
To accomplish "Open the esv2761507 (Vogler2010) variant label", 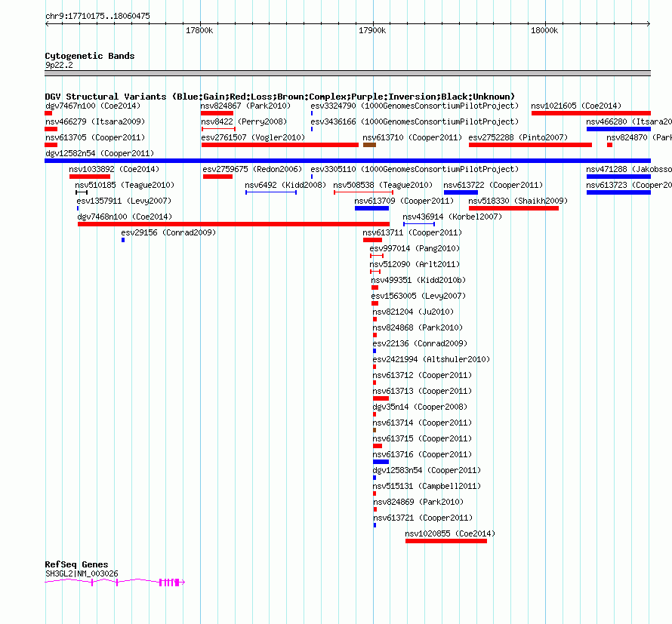I will pos(253,137).
